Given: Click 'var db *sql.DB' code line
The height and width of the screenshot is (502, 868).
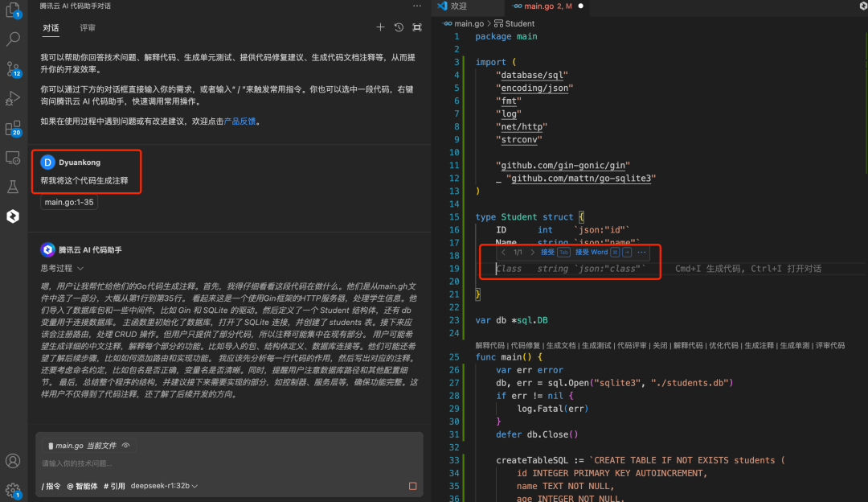Looking at the screenshot, I should coord(511,320).
